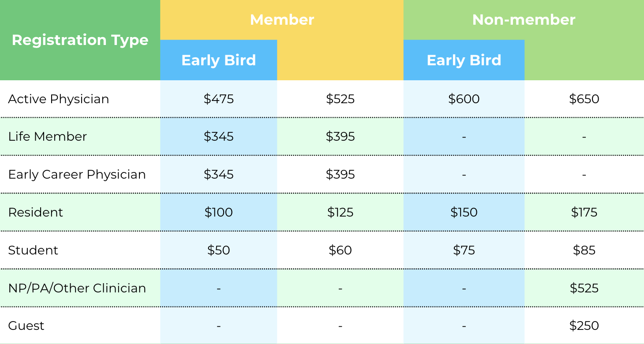Click the "Early Career Physician" row label
The width and height of the screenshot is (644, 344).
click(x=77, y=174)
